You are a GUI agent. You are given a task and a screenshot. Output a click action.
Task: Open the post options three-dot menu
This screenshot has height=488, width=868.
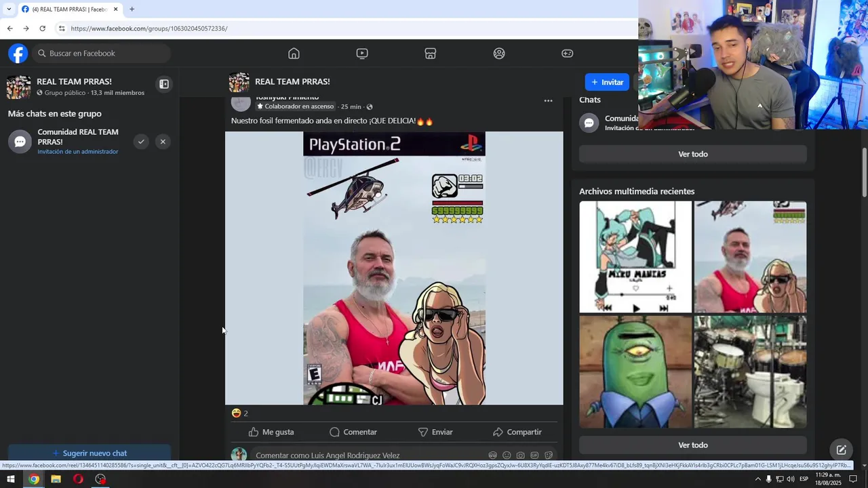[548, 101]
